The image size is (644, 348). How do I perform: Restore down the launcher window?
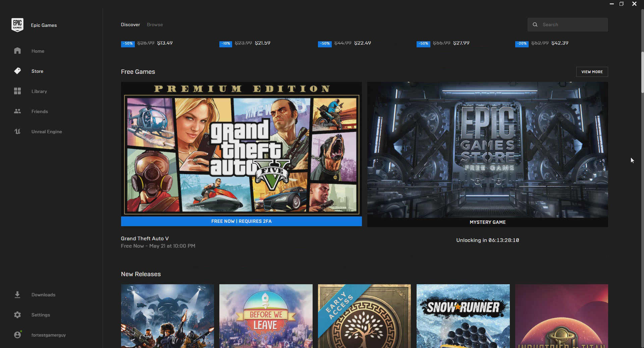click(x=622, y=4)
